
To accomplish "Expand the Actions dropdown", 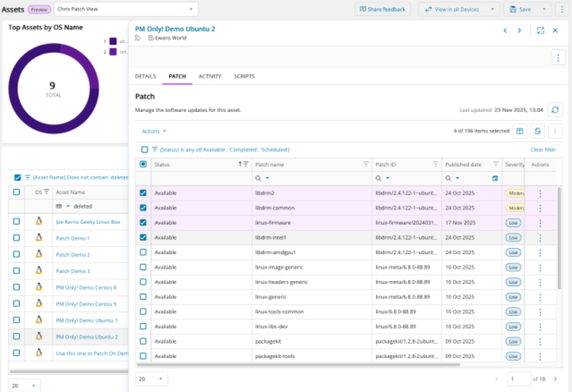I will pyautogui.click(x=154, y=131).
